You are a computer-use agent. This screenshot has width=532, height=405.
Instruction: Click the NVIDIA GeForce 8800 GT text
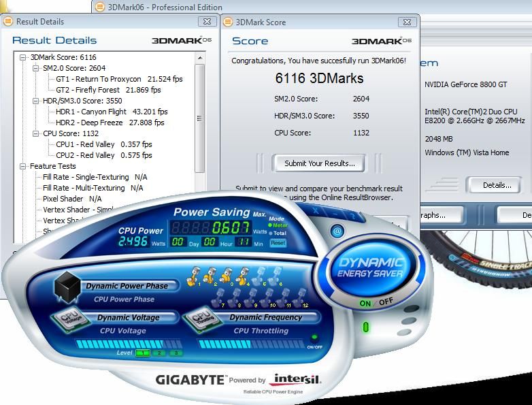click(x=465, y=84)
